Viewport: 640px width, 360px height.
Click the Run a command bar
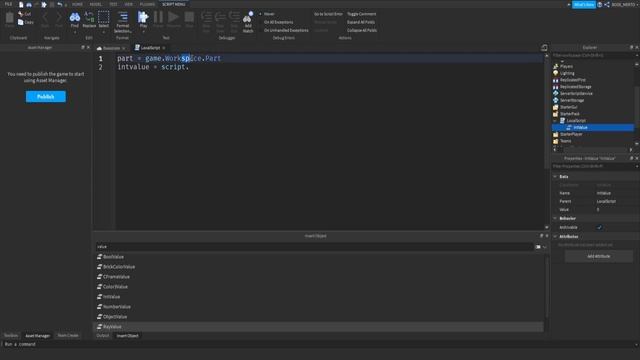tap(320, 344)
